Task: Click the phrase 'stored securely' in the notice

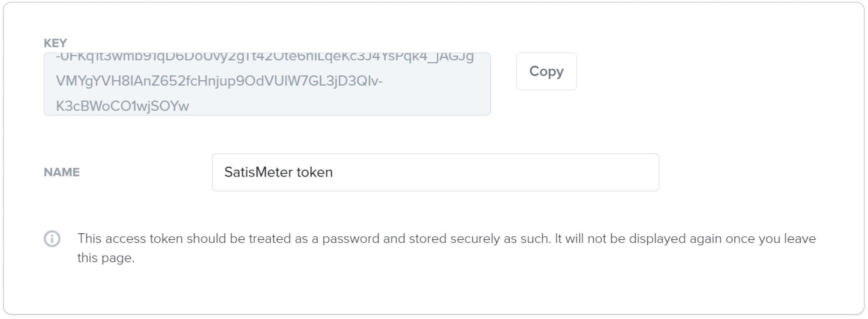Action: (x=455, y=239)
